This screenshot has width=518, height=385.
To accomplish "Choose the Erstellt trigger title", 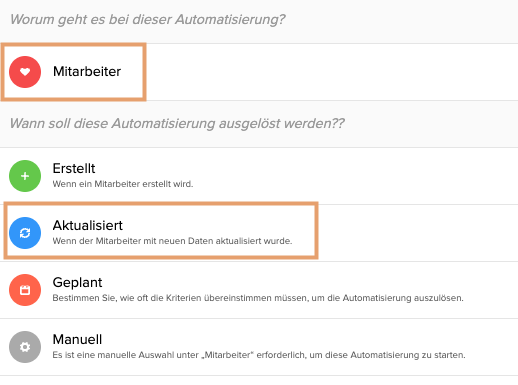I will coord(74,168).
